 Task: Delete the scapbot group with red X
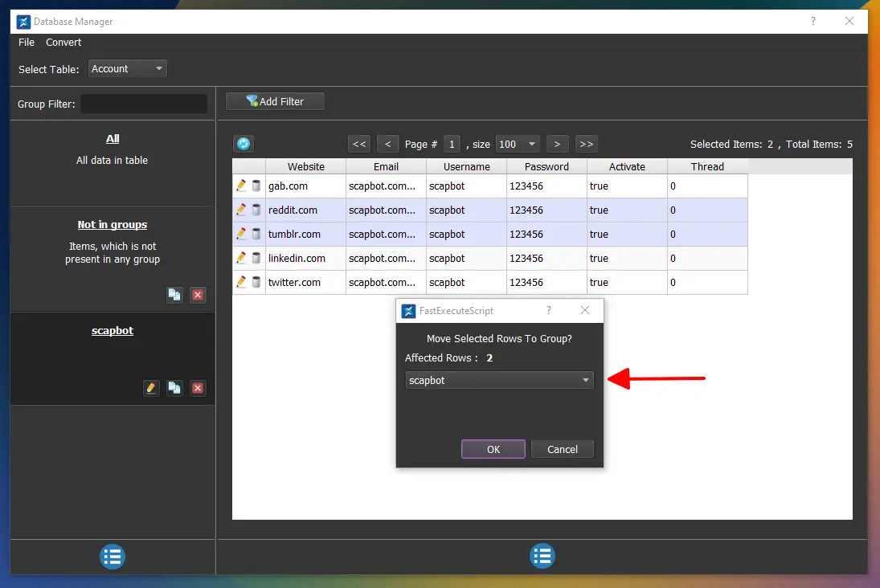pos(198,388)
